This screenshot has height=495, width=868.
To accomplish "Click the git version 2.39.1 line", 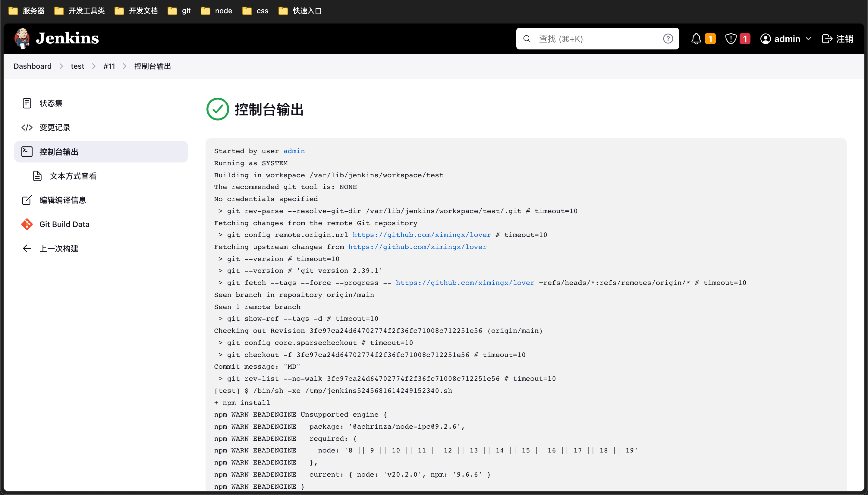I will tap(300, 271).
